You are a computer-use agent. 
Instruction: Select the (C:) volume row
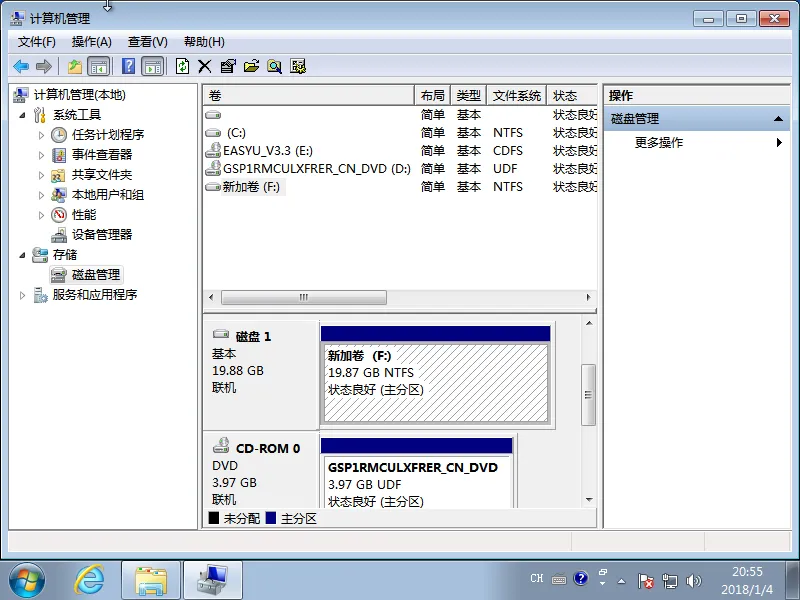(x=400, y=133)
